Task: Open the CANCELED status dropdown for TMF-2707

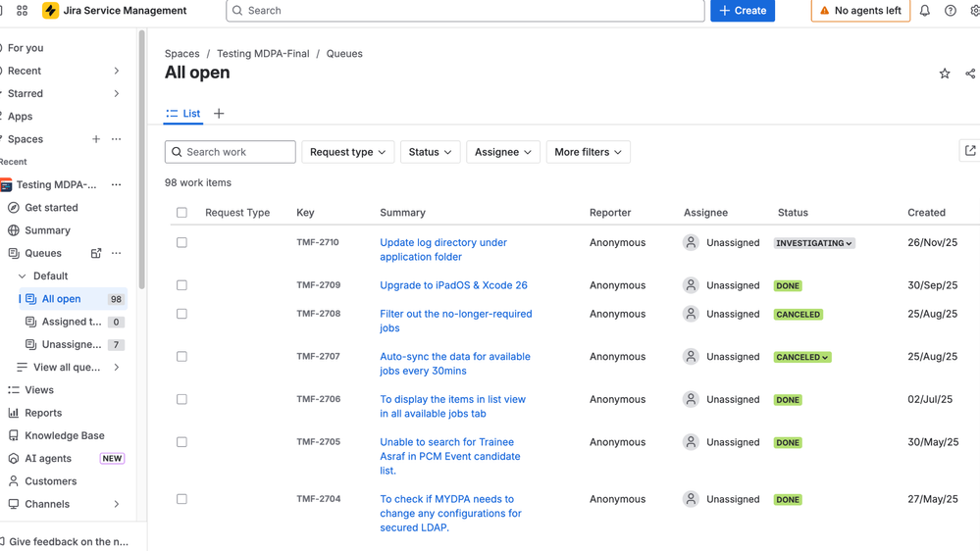Action: 802,357
